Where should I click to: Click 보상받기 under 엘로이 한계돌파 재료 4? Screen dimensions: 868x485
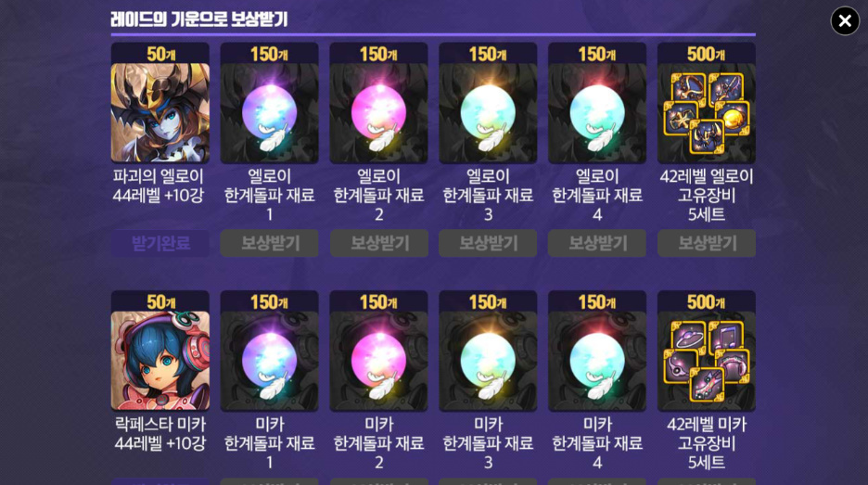point(597,243)
